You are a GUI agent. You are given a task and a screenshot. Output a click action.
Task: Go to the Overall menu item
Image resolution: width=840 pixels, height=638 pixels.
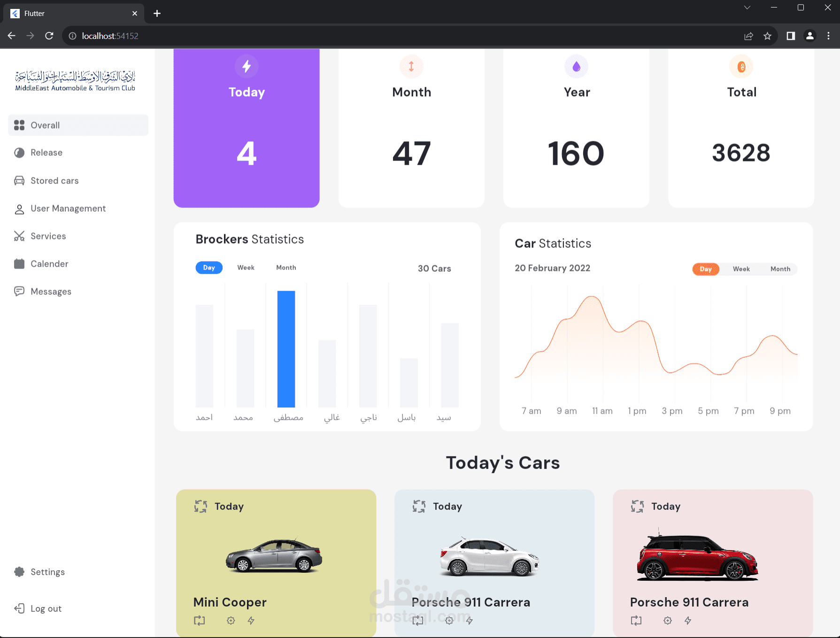pyautogui.click(x=78, y=125)
